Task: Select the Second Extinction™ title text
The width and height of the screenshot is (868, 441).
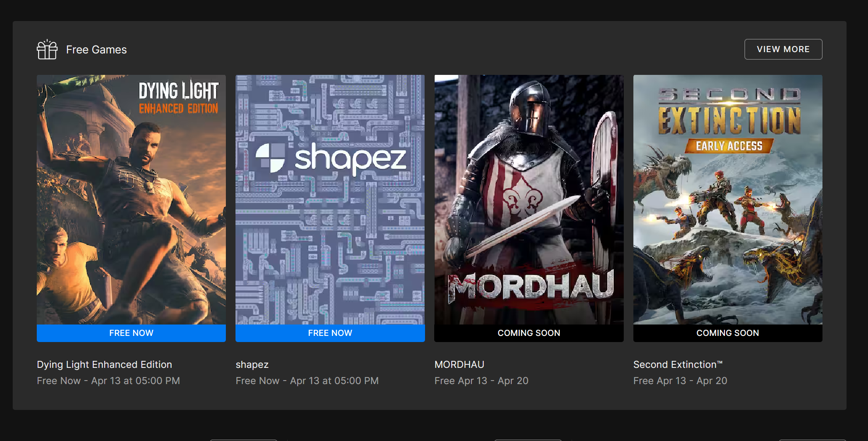Action: (x=678, y=364)
